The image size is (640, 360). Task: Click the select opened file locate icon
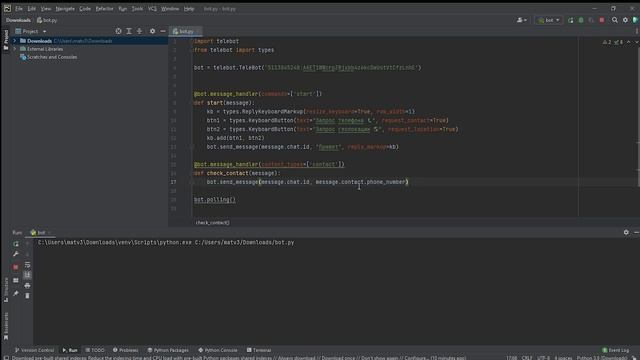coord(118,31)
